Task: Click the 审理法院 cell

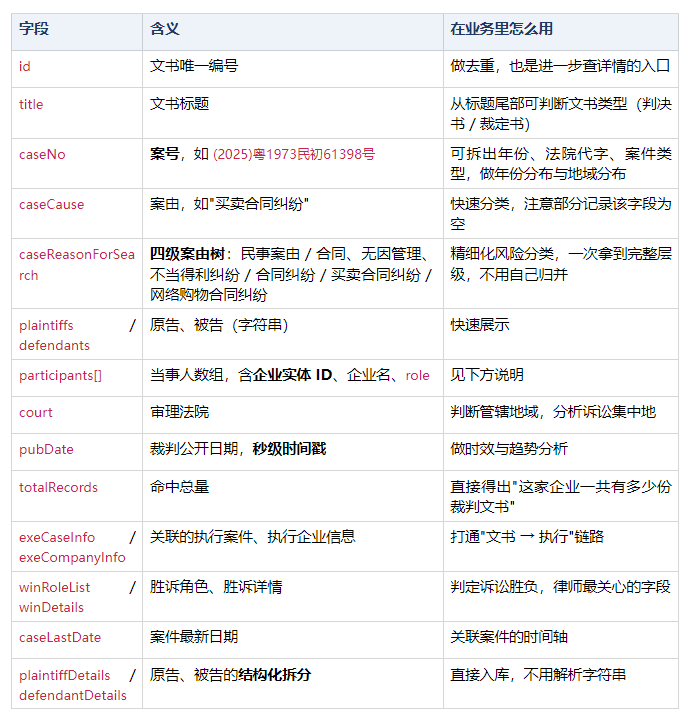Action: (293, 415)
